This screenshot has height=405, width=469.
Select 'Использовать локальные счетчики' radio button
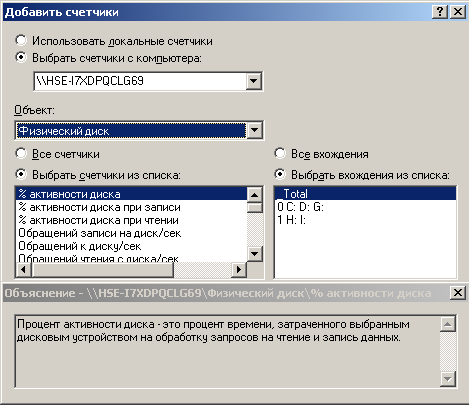coord(21,41)
